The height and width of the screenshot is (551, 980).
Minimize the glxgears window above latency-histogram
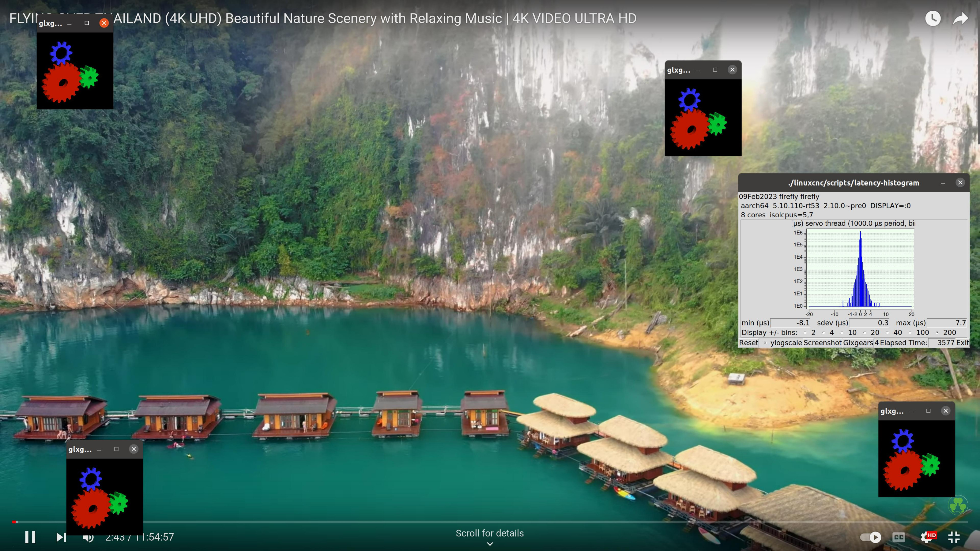[698, 70]
